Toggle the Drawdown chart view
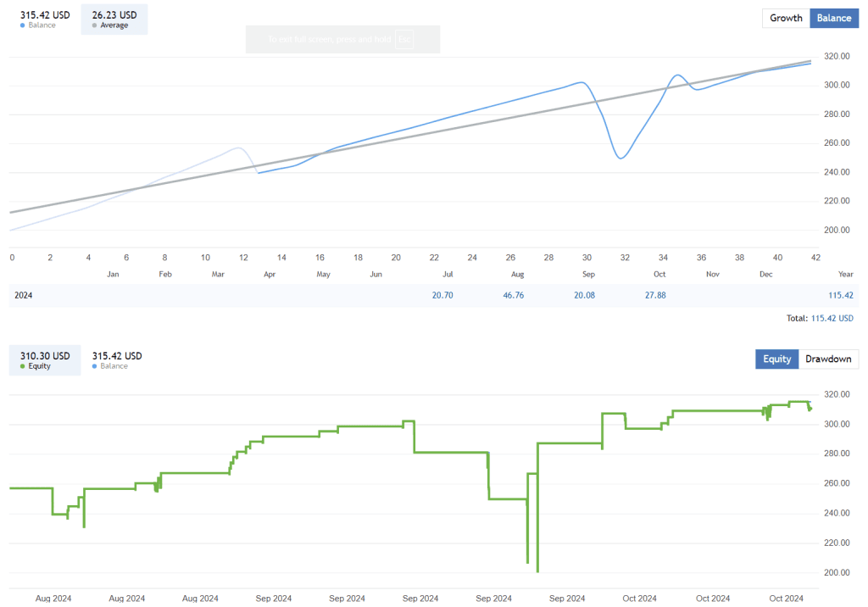 tap(828, 359)
